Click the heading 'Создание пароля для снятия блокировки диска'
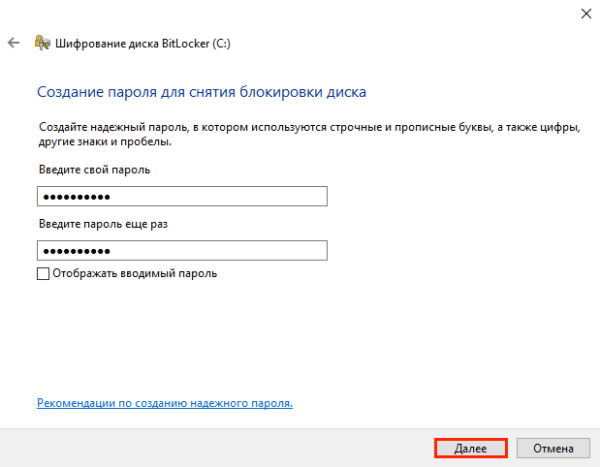The image size is (600, 467). [x=202, y=92]
